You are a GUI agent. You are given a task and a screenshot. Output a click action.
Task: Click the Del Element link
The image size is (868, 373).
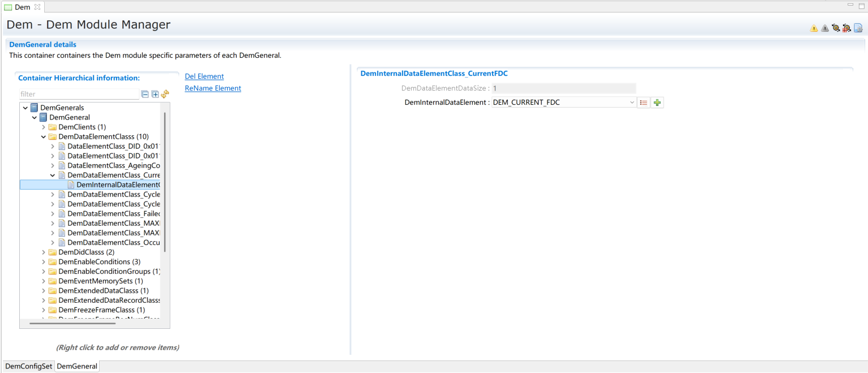pyautogui.click(x=204, y=76)
